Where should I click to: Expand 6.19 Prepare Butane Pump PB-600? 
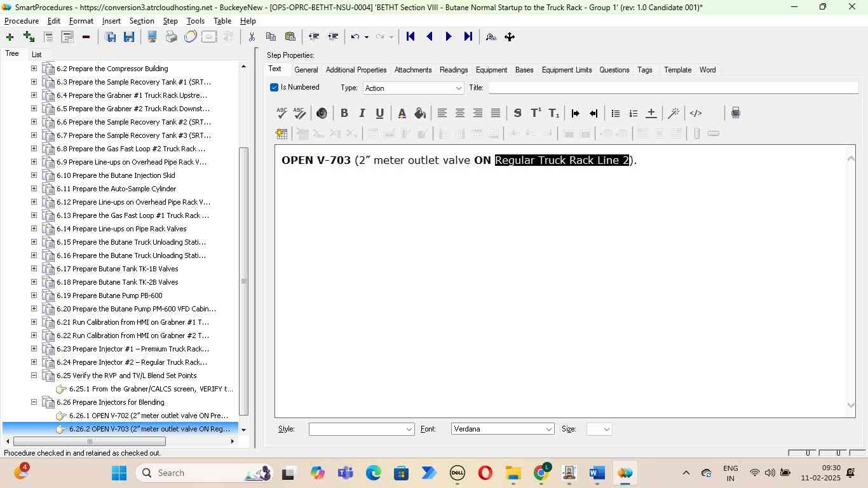pos(34,295)
